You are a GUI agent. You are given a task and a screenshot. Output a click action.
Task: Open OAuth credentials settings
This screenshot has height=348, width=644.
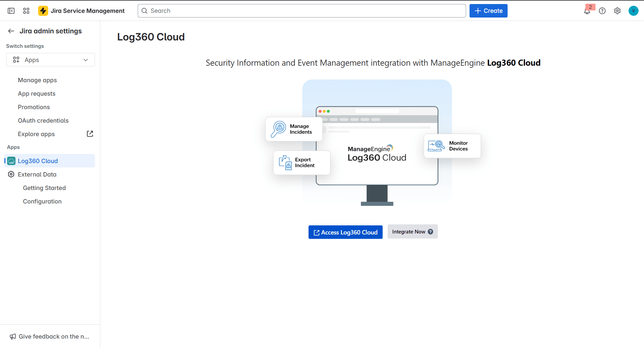click(43, 120)
